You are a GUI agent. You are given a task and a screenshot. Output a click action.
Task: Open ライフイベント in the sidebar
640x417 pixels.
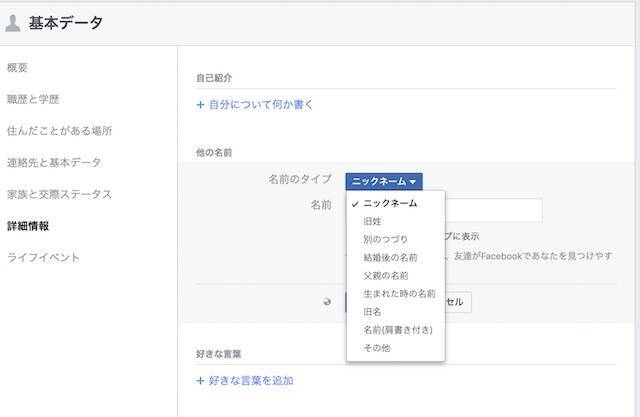click(x=43, y=257)
